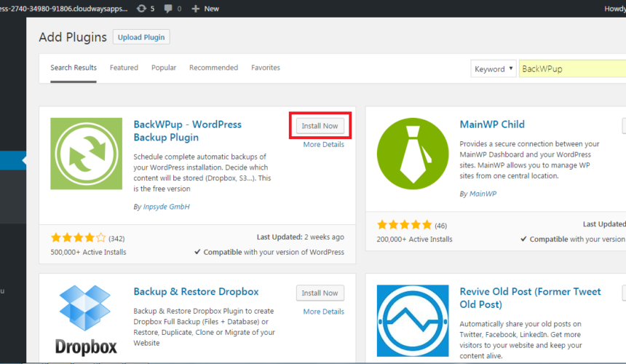Open the MainWP author link
Screen dimensions: 626x364
point(483,194)
